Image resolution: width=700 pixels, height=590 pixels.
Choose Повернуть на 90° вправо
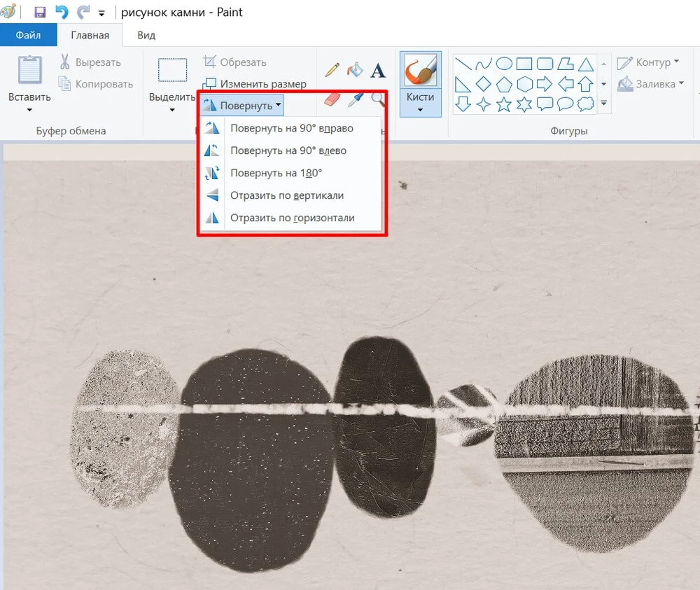pyautogui.click(x=291, y=128)
